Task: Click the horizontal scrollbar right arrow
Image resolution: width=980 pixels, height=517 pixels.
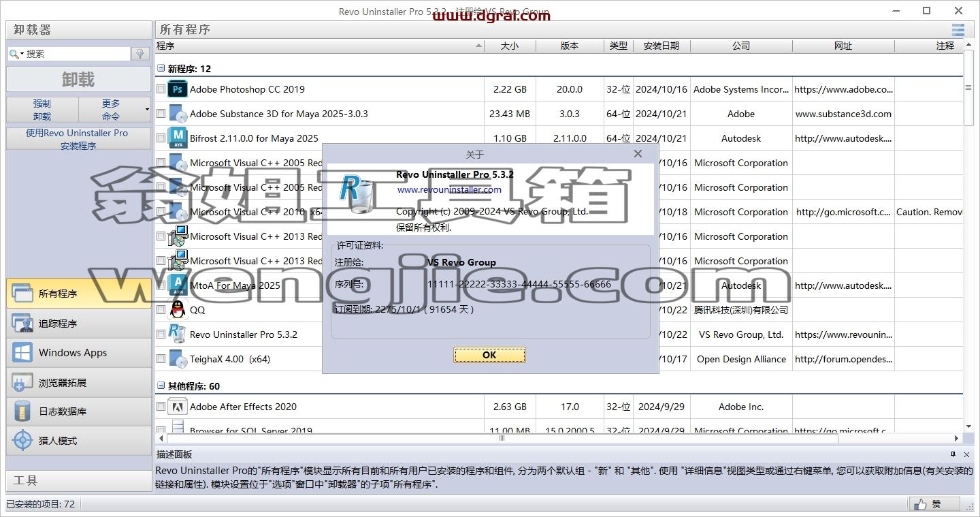Action: click(x=956, y=438)
